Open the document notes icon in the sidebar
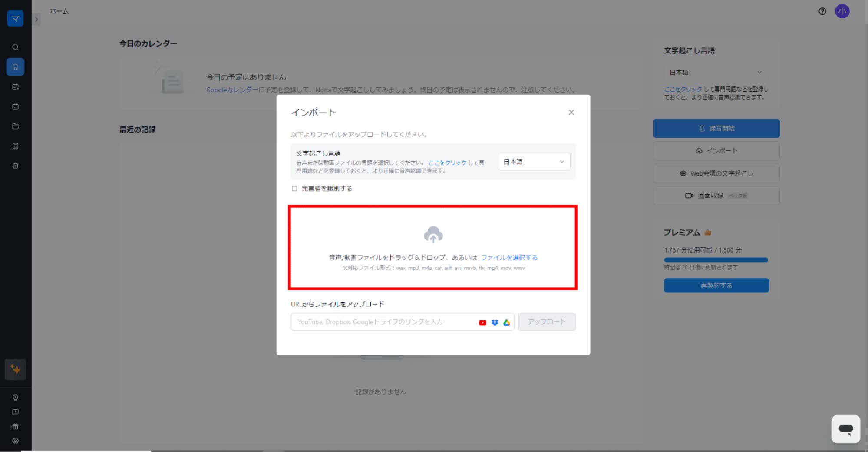 tap(15, 146)
